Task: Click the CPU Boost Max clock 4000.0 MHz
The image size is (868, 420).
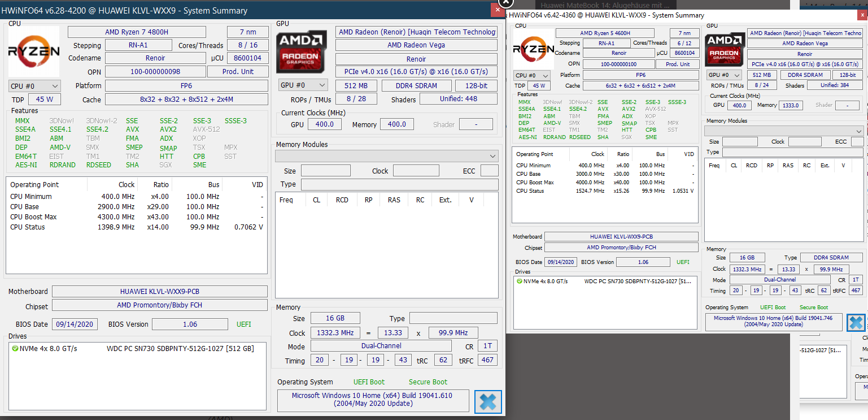Action: (x=590, y=183)
